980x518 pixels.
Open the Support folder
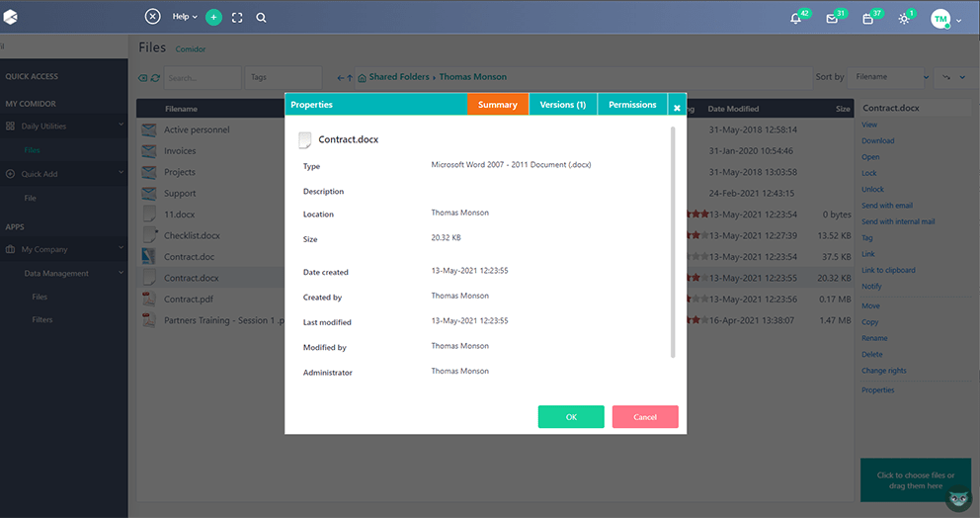point(180,194)
